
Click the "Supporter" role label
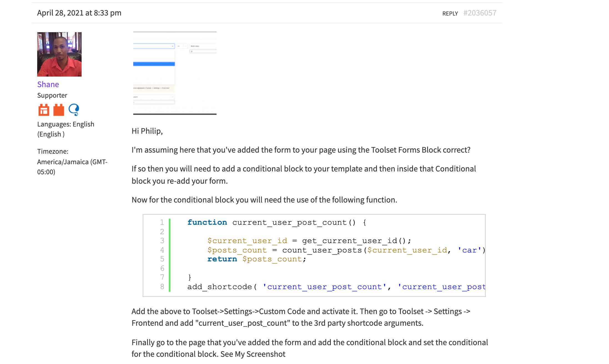pyautogui.click(x=52, y=95)
